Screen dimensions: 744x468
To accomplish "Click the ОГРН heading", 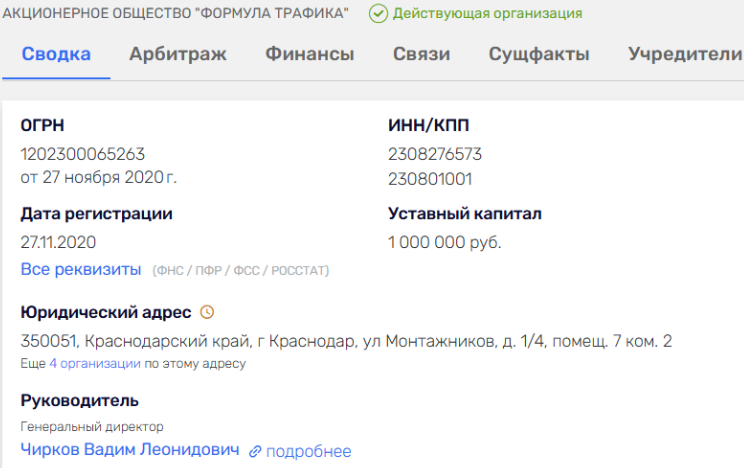I will click(x=42, y=125).
